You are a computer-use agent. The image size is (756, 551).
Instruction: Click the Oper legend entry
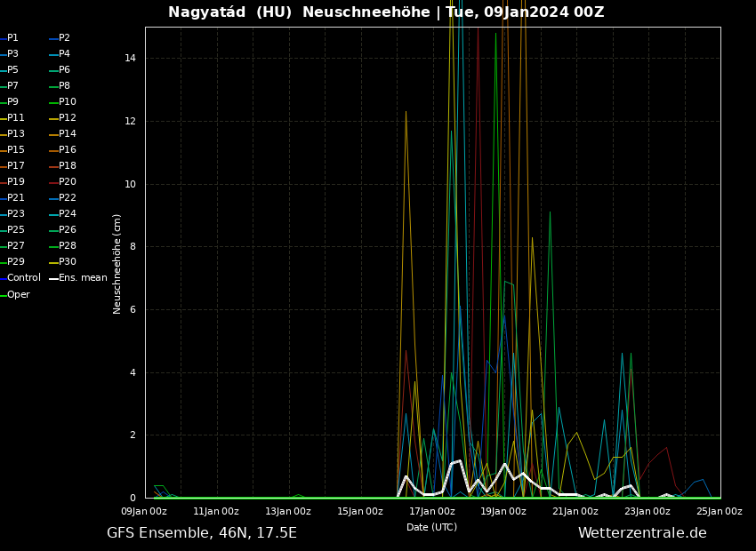tap(18, 295)
